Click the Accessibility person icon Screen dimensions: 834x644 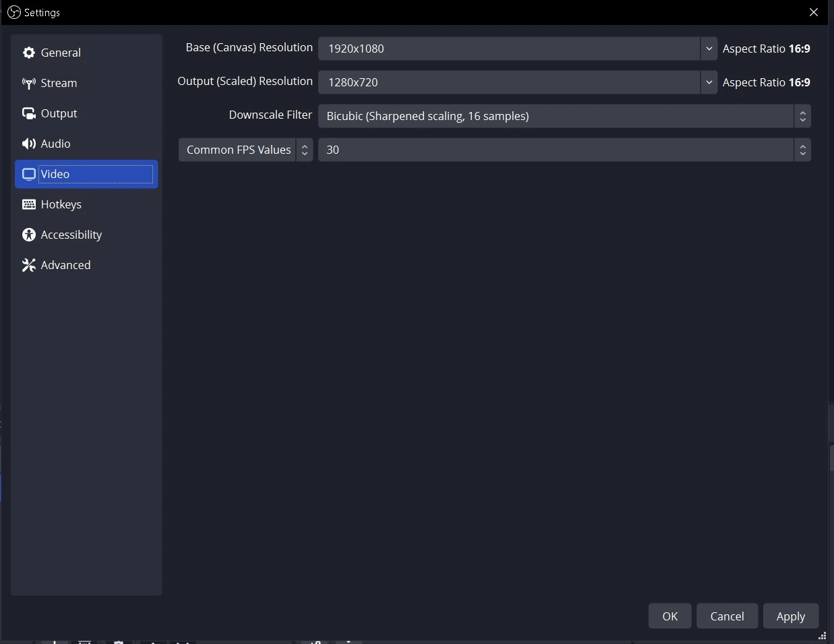(29, 235)
